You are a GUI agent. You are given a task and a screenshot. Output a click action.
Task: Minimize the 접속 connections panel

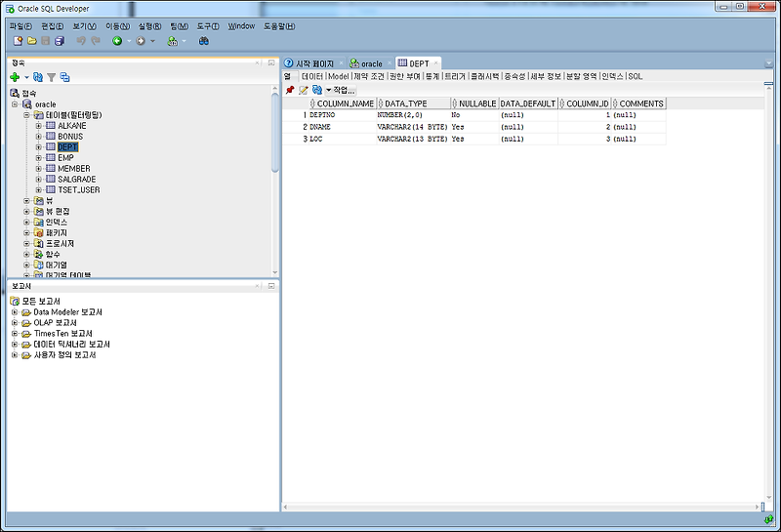pyautogui.click(x=271, y=62)
